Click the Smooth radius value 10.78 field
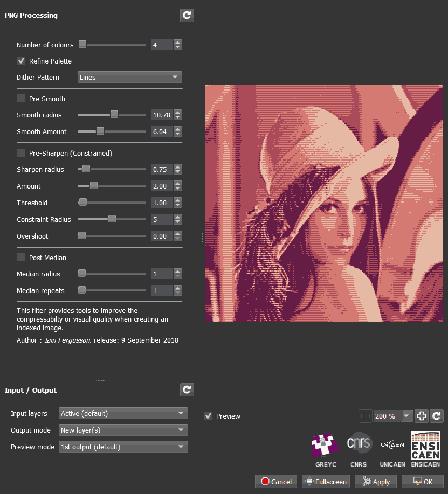This screenshot has height=494, width=448. [162, 115]
